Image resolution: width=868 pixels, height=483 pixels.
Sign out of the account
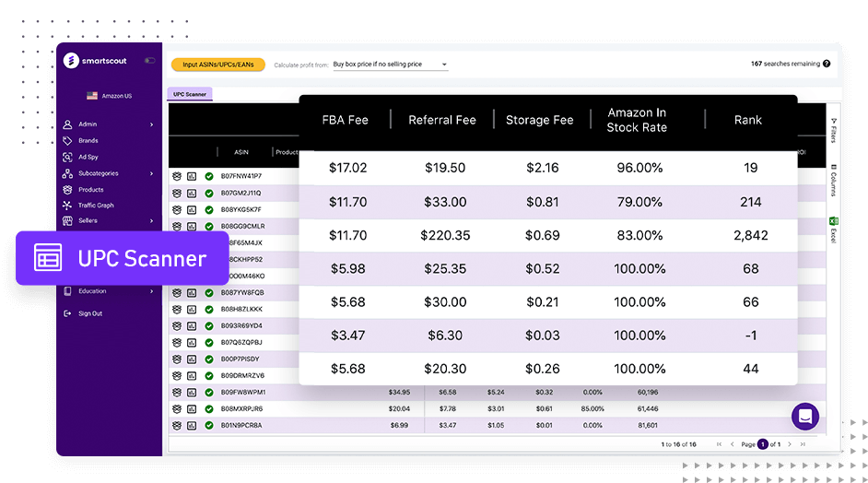(x=90, y=313)
